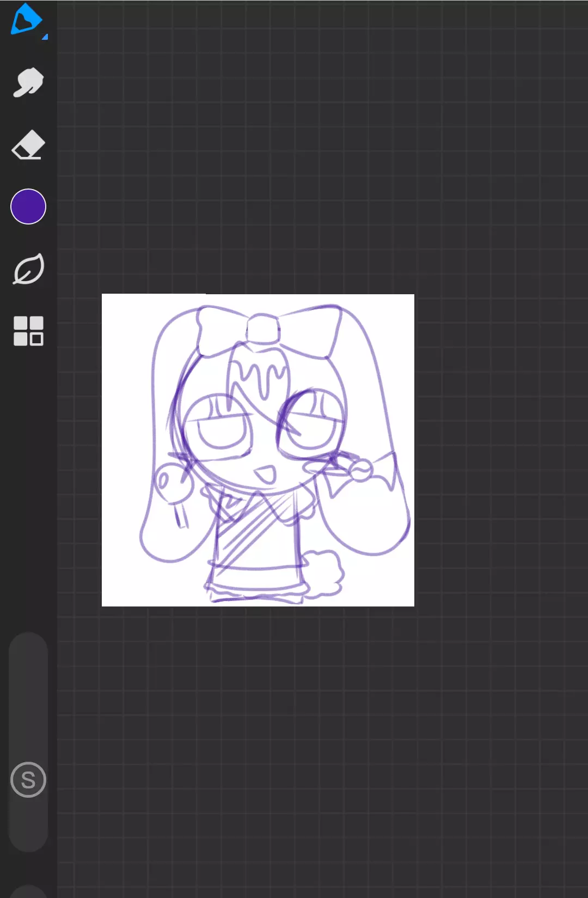Click the center knot of the bow

(x=263, y=329)
